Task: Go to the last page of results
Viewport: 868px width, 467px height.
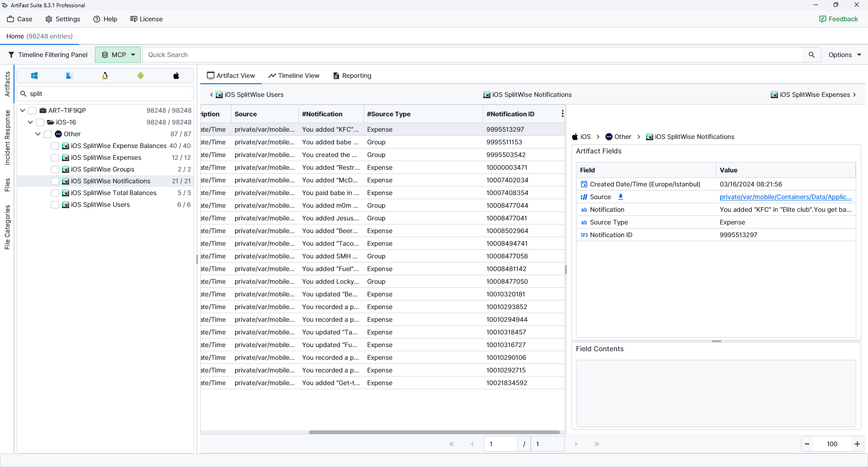Action: click(x=597, y=444)
